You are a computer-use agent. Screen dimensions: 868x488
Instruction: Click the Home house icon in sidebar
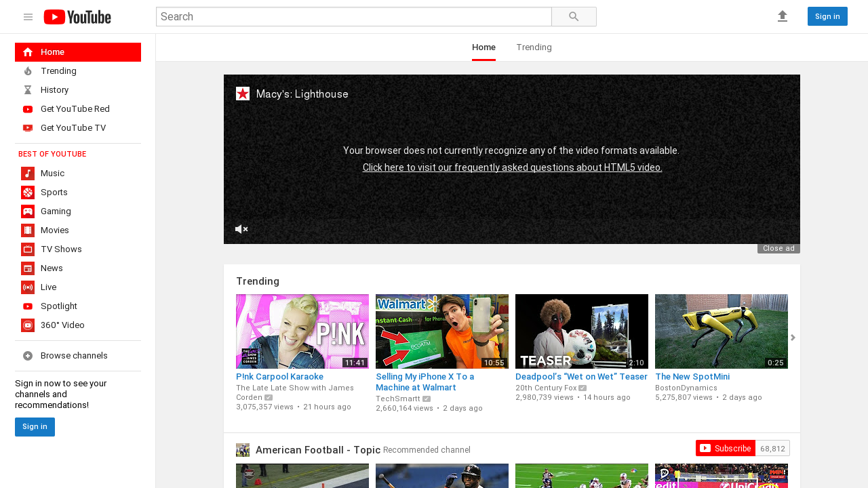coord(28,52)
